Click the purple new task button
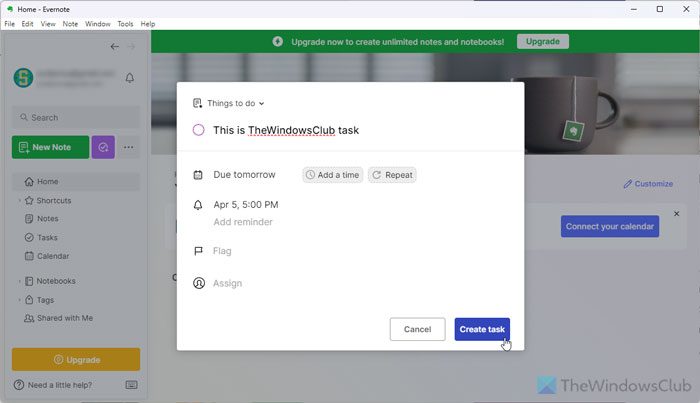This screenshot has height=403, width=700. tap(103, 147)
